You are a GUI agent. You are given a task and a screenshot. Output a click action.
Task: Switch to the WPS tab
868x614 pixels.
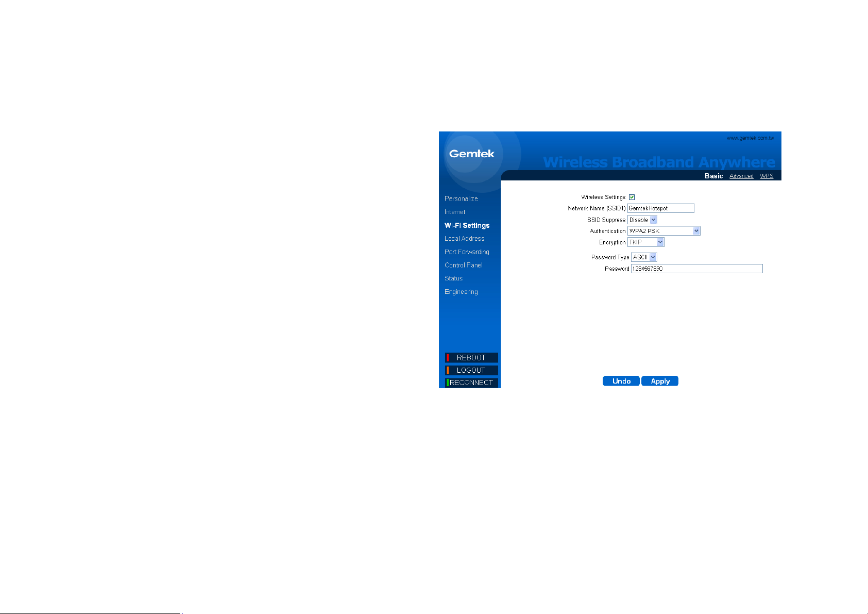pyautogui.click(x=767, y=176)
